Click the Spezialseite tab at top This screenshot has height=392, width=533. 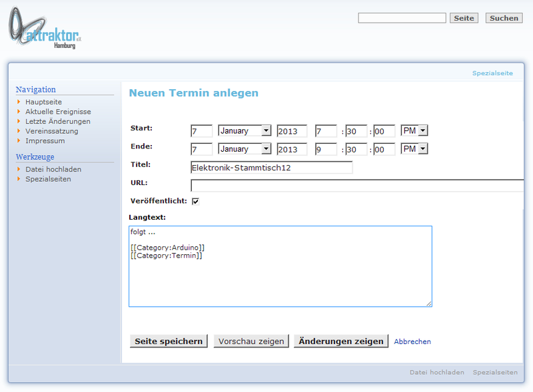(x=492, y=73)
